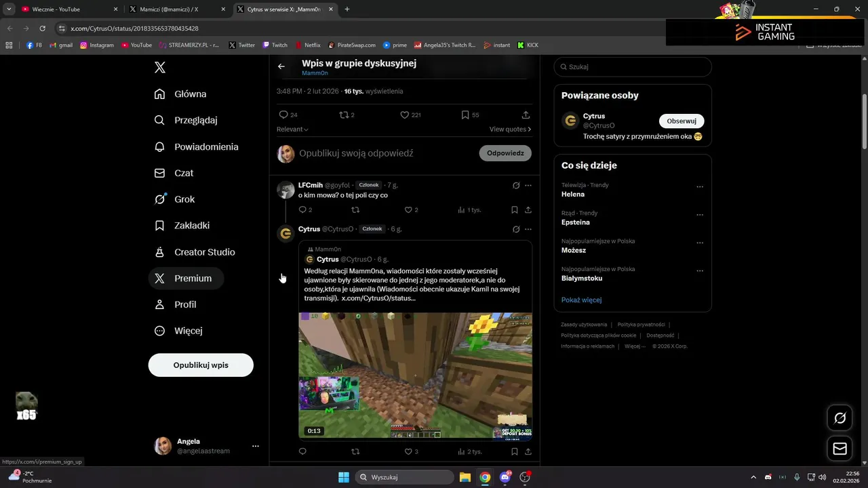Click Opublikuj wpis button
This screenshot has width=868, height=488.
coord(201,365)
